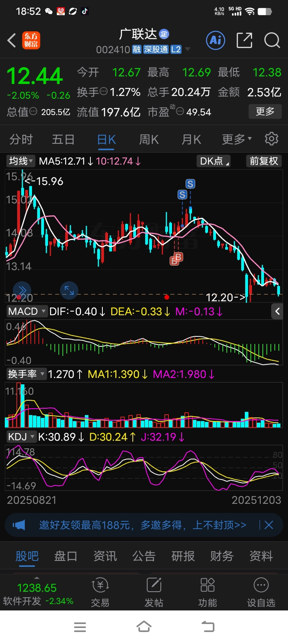This screenshot has width=288, height=644.
Task: Tap Android menu navigation button
Action: 80,627
